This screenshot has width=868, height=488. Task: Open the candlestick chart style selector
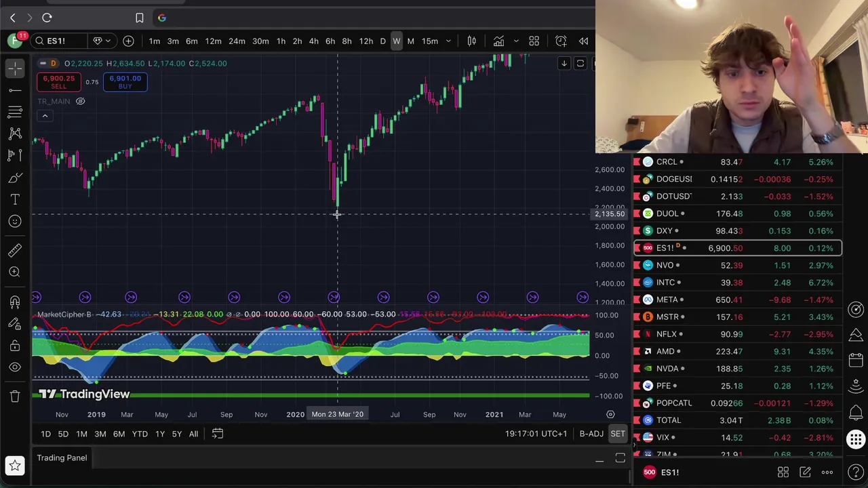pyautogui.click(x=471, y=41)
